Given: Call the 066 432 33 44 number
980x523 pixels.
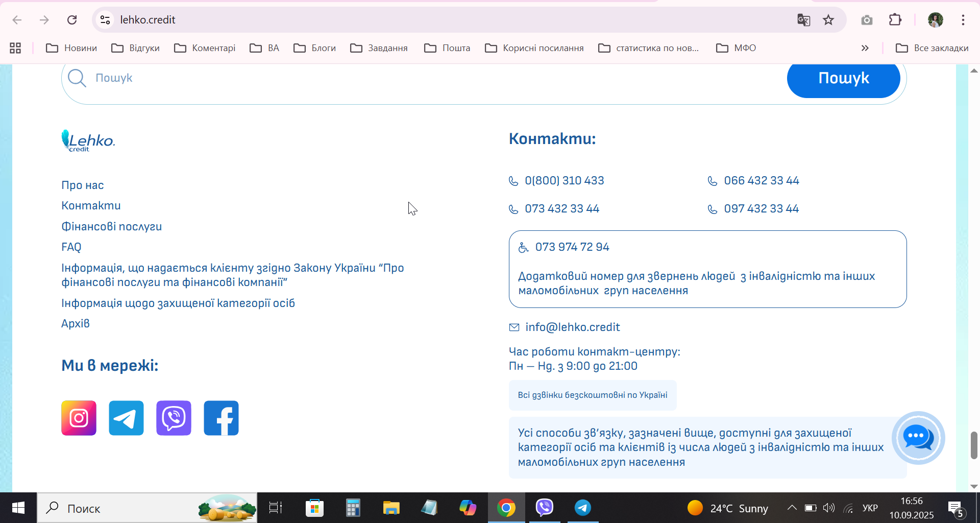Looking at the screenshot, I should (x=761, y=180).
